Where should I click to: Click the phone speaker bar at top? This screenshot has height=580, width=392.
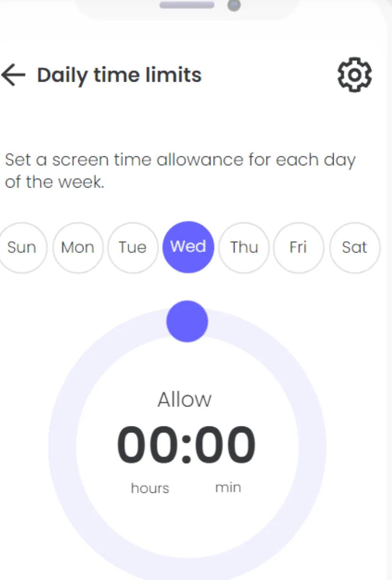(x=187, y=5)
